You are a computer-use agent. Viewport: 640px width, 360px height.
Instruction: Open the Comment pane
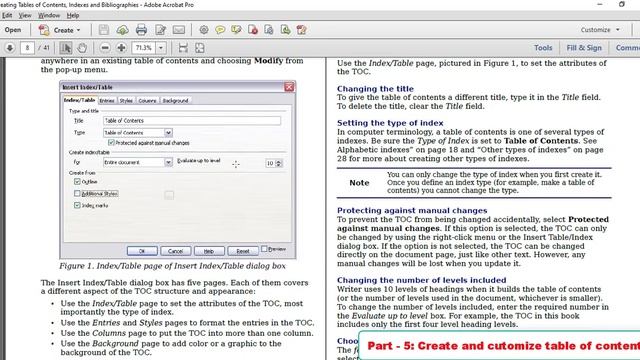(627, 48)
